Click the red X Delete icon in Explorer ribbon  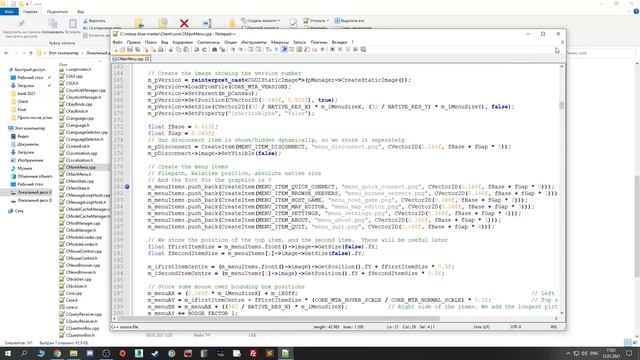(x=184, y=23)
